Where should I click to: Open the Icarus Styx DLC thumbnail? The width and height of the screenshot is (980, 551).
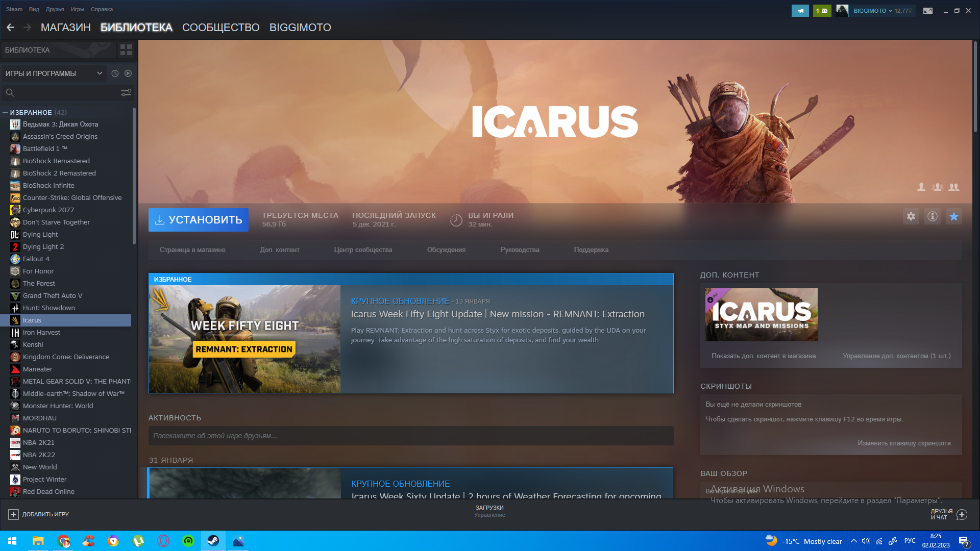click(762, 314)
